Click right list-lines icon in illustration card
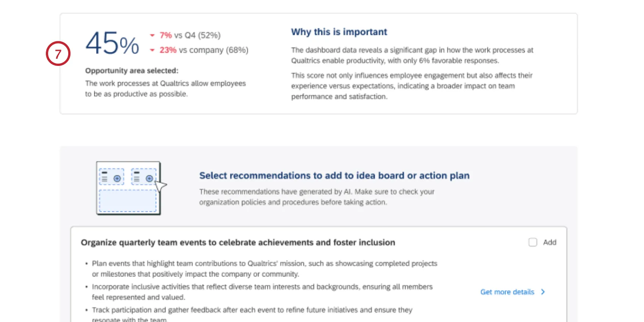 pyautogui.click(x=137, y=178)
